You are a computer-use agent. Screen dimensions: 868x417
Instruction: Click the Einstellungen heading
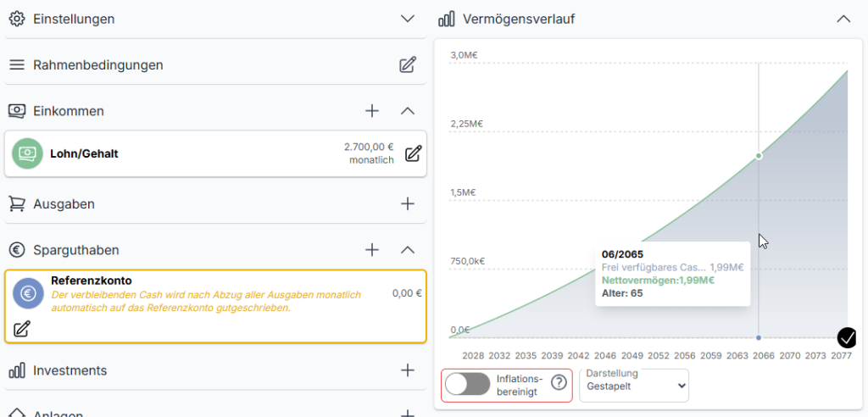tap(75, 19)
